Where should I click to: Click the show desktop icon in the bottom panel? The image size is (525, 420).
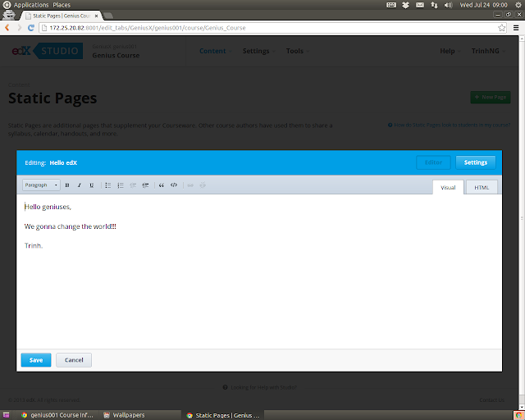click(6, 415)
